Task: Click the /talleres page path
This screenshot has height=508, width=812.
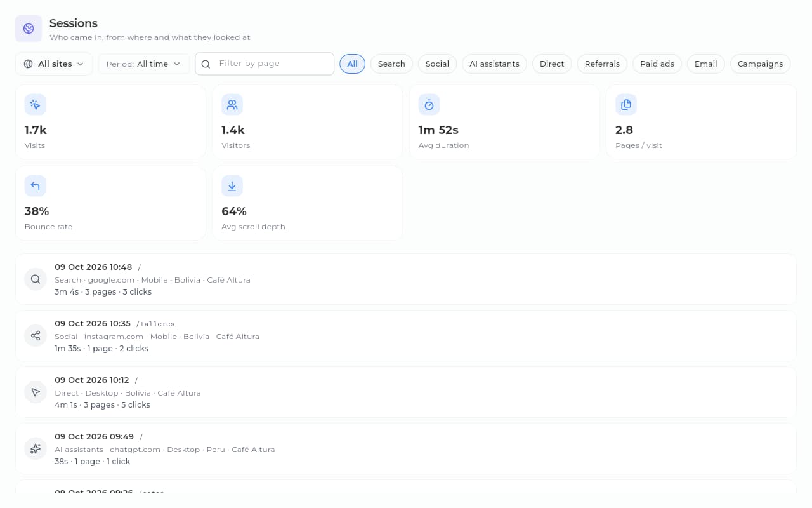Action: 155,324
